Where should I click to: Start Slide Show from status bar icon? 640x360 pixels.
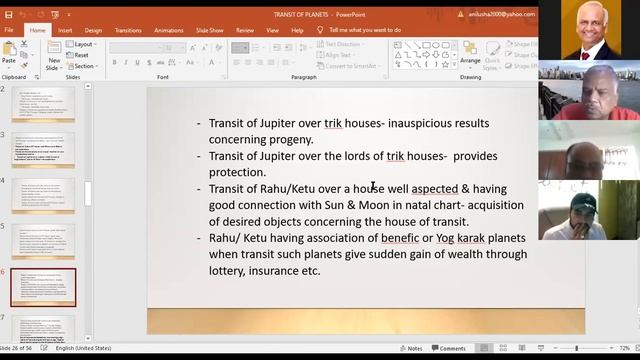[541, 348]
